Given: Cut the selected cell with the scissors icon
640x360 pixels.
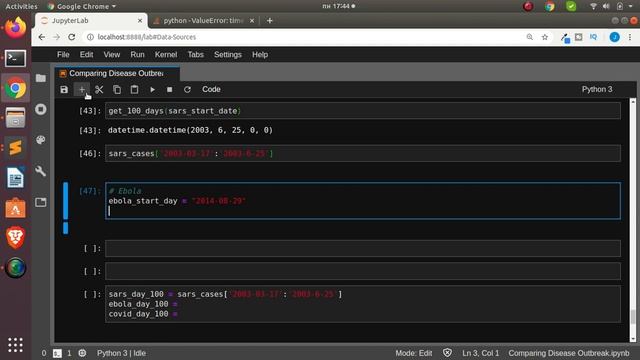Looking at the screenshot, I should point(99,89).
